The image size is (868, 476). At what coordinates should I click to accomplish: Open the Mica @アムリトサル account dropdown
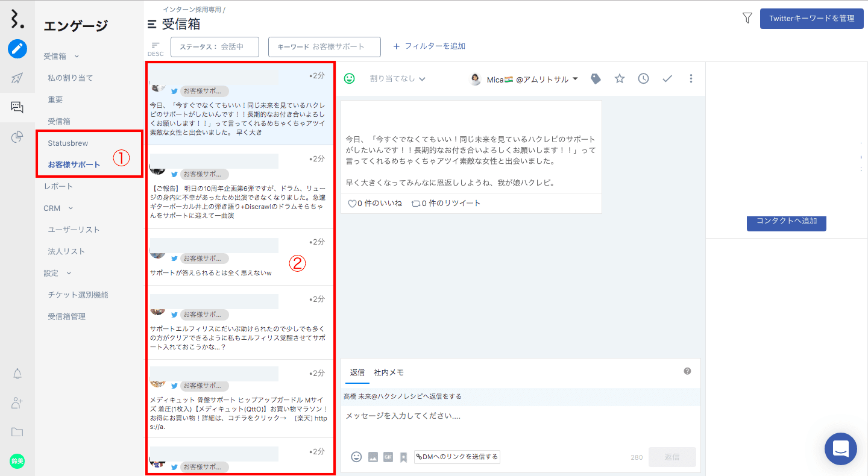pyautogui.click(x=524, y=80)
